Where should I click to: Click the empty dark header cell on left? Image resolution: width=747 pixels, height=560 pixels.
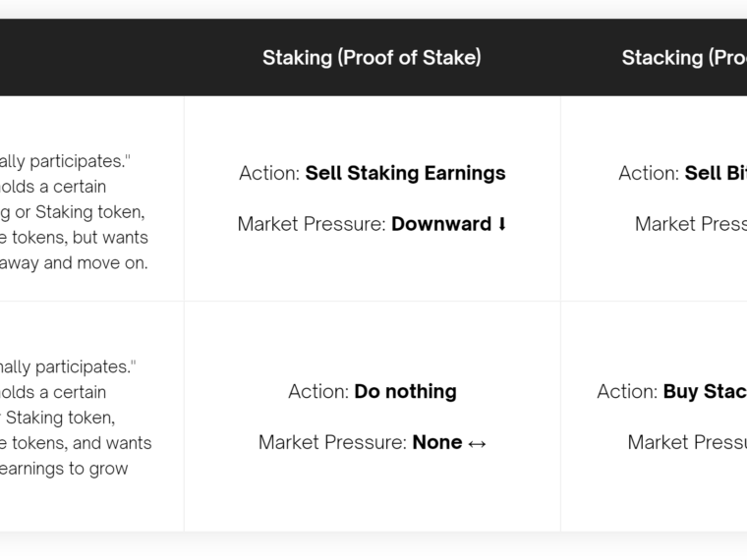[x=92, y=58]
